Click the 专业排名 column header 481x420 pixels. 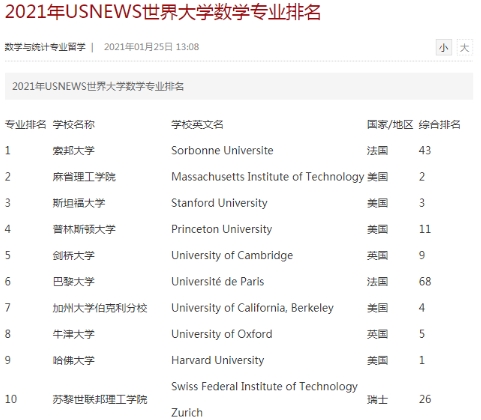(25, 125)
